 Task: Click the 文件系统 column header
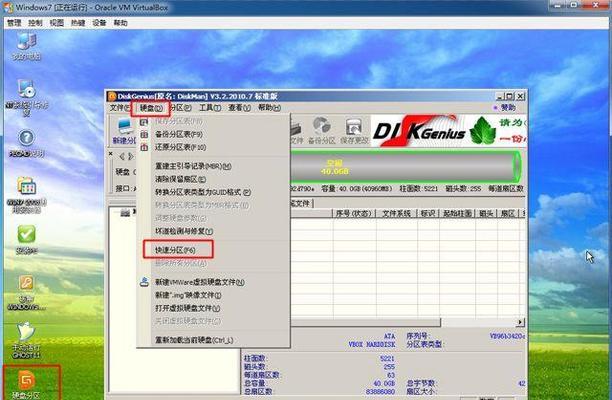click(x=397, y=213)
